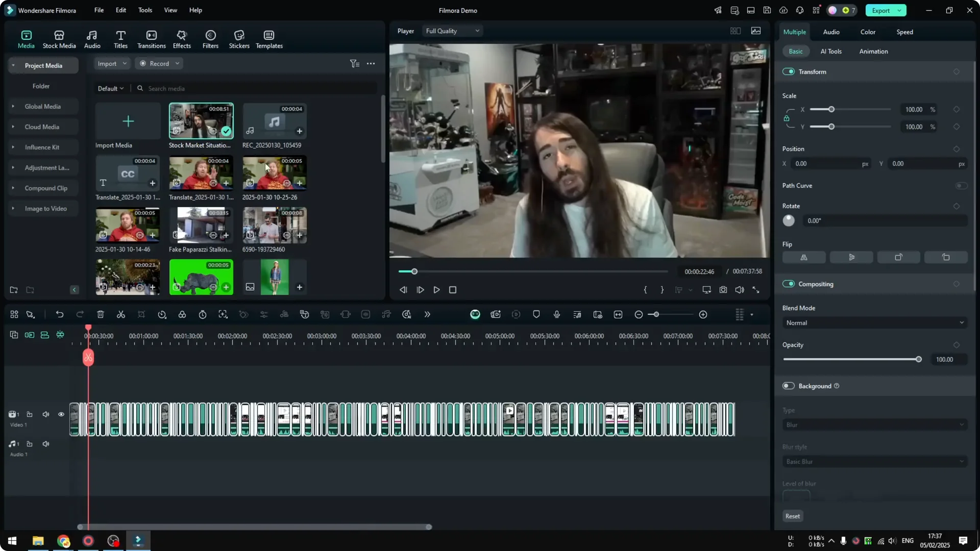
Task: Click the voiceover microphone icon
Action: tap(557, 315)
